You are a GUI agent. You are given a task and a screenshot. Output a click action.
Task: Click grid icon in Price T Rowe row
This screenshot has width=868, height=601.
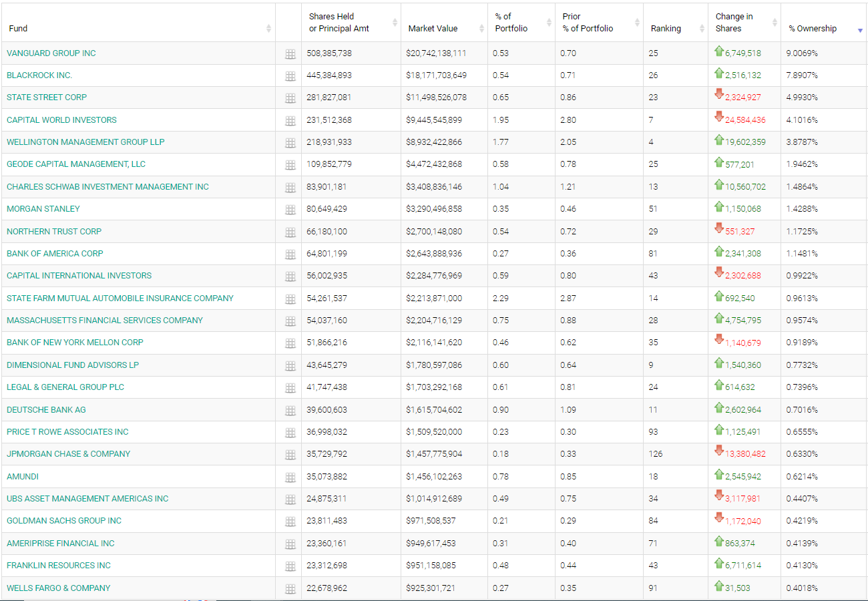(x=290, y=433)
